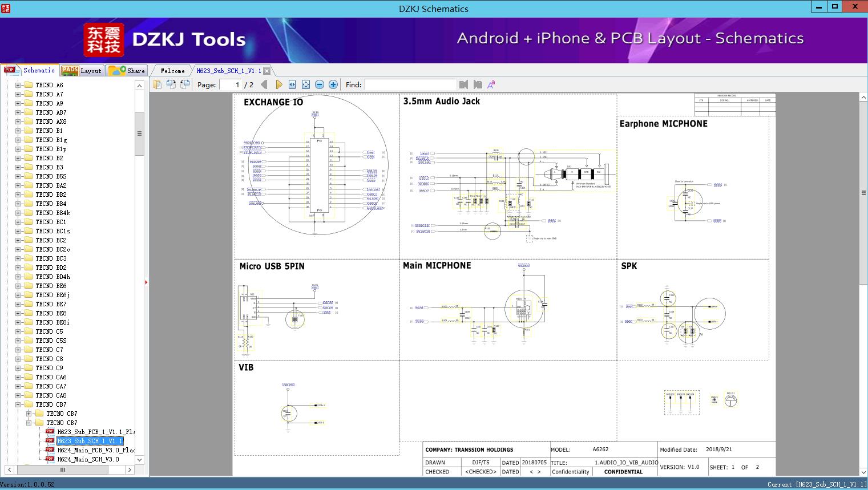
Task: Click the find next icon
Action: (x=478, y=84)
